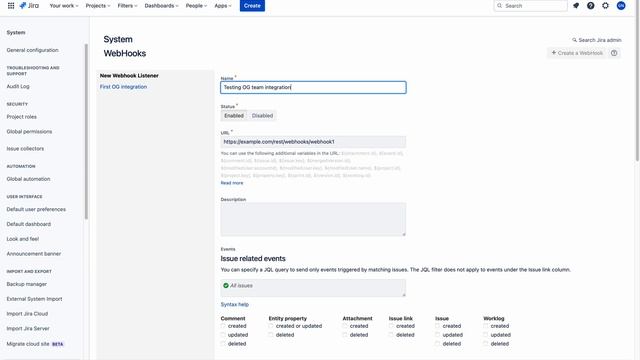The height and width of the screenshot is (360, 640).
Task: Click the green valid JQL check icon
Action: (x=226, y=286)
